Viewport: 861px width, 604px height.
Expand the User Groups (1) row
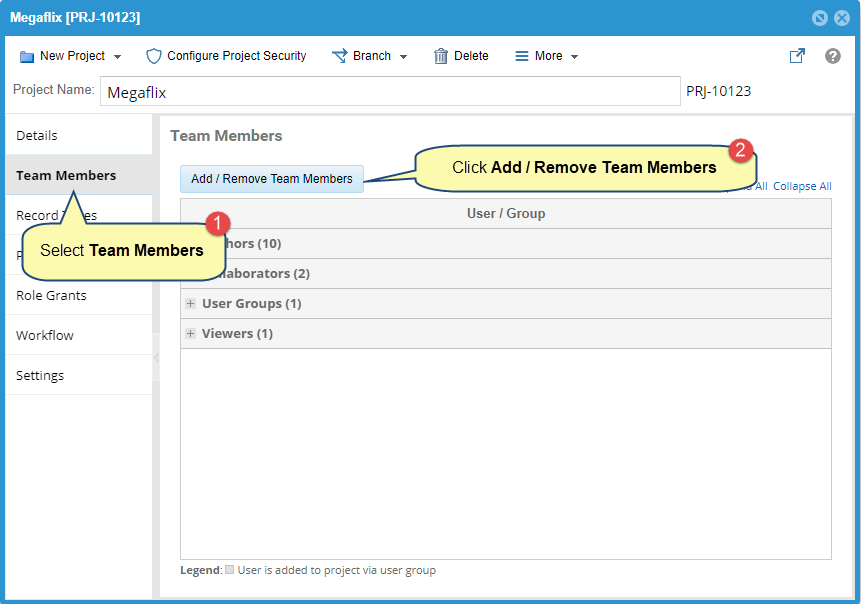(191, 304)
